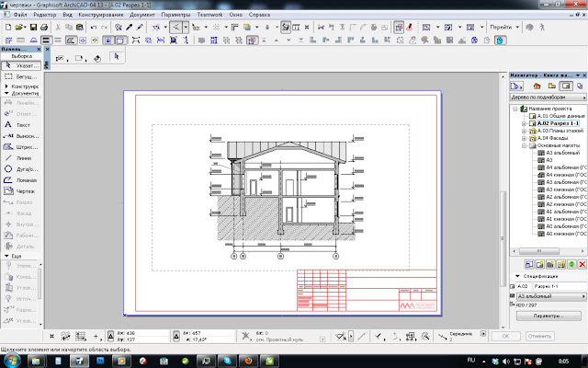Click the Параметры... button
This screenshot has width=588, height=368.
pyautogui.click(x=548, y=316)
